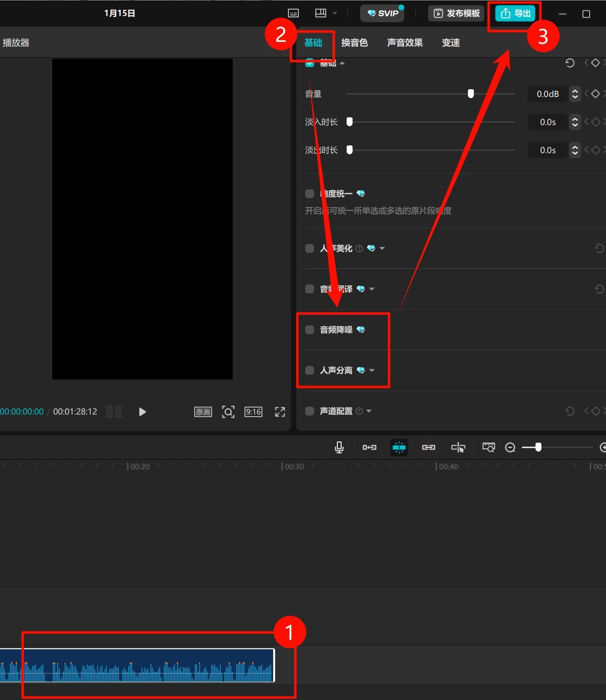Open the layout switcher icon
This screenshot has height=700, width=606.
click(x=321, y=13)
